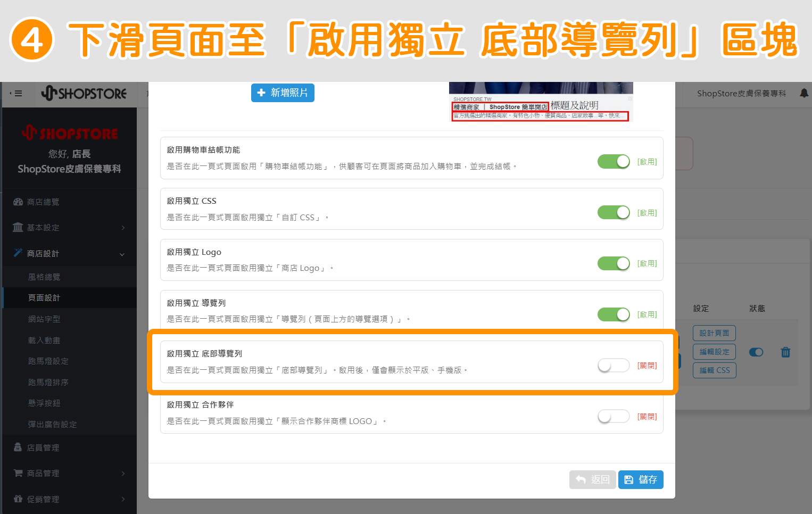Click the 促銷管理 gift icon
The width and height of the screenshot is (812, 514).
pos(18,499)
